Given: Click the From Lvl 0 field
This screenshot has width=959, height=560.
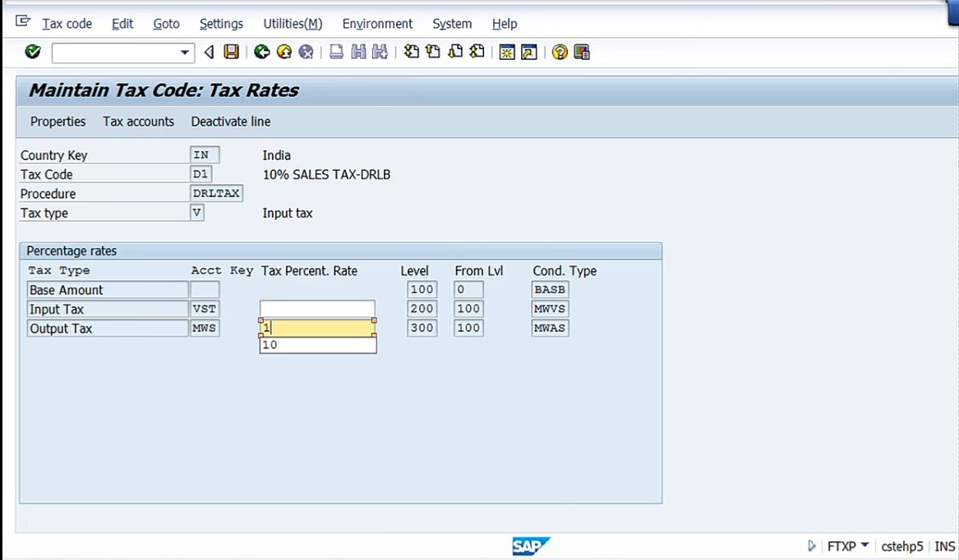Looking at the screenshot, I should click(x=468, y=289).
